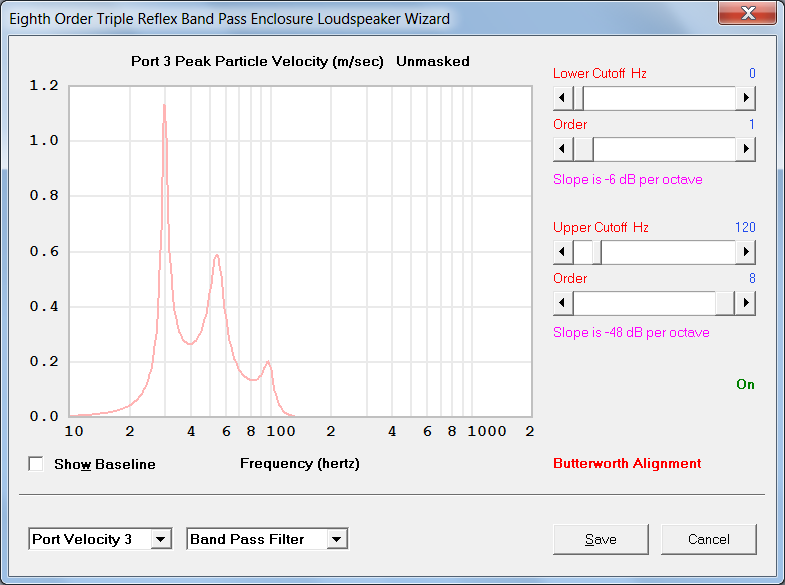
Task: Decrease Upper Cutoff Hz with left arrow
Action: [x=563, y=252]
